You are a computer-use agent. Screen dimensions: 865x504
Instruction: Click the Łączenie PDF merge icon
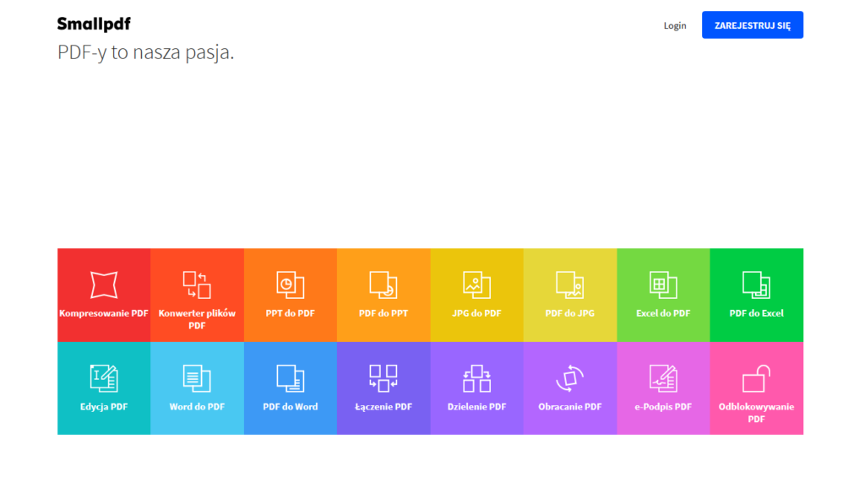pos(384,377)
